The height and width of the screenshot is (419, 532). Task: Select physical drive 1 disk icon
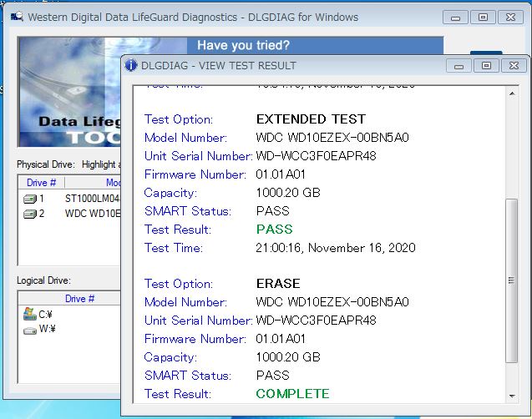pos(30,199)
